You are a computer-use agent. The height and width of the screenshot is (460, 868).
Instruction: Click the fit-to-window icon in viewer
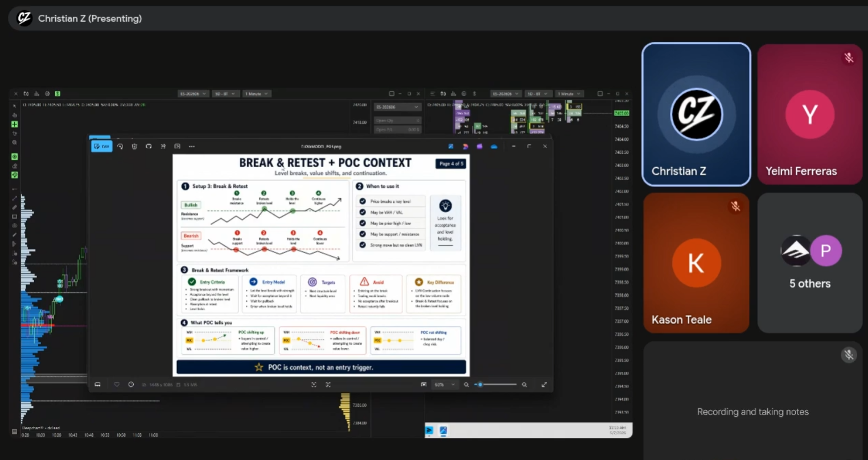click(x=314, y=384)
